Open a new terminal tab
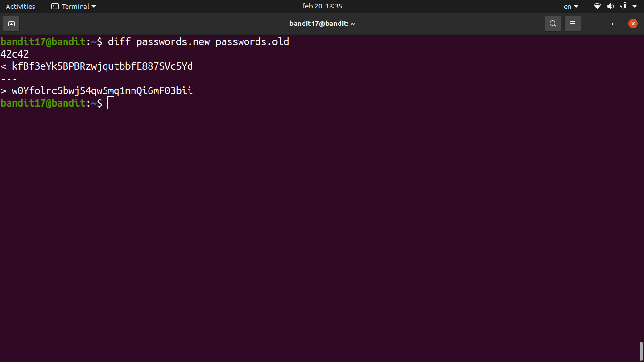Screen dimensions: 644x362 [x=11, y=24]
